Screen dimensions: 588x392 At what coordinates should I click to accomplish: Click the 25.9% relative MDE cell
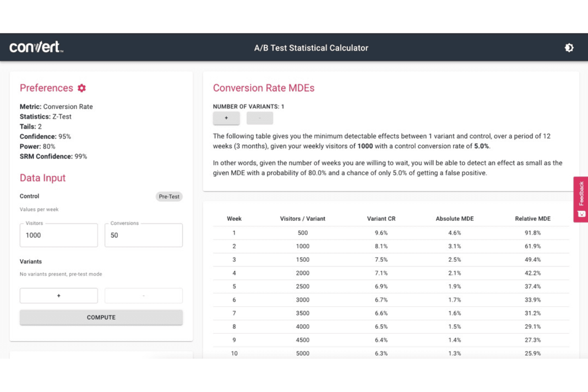pos(533,353)
